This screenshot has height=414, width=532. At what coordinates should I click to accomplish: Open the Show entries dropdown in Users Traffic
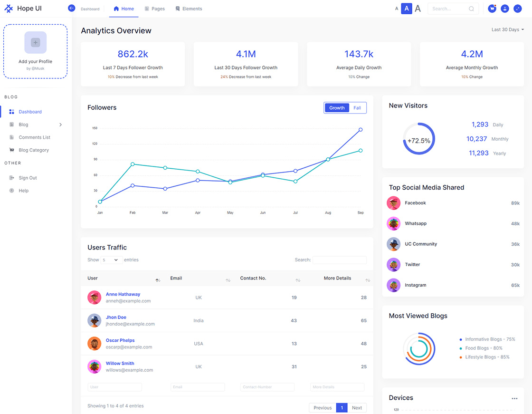[111, 260]
